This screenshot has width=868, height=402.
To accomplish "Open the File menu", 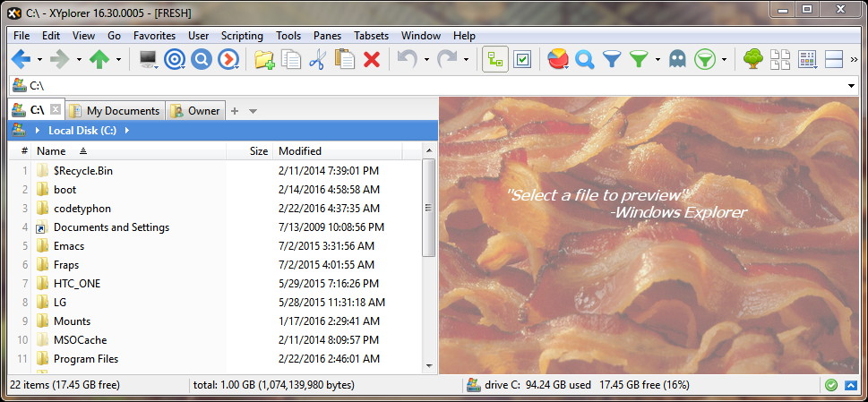I will click(21, 36).
